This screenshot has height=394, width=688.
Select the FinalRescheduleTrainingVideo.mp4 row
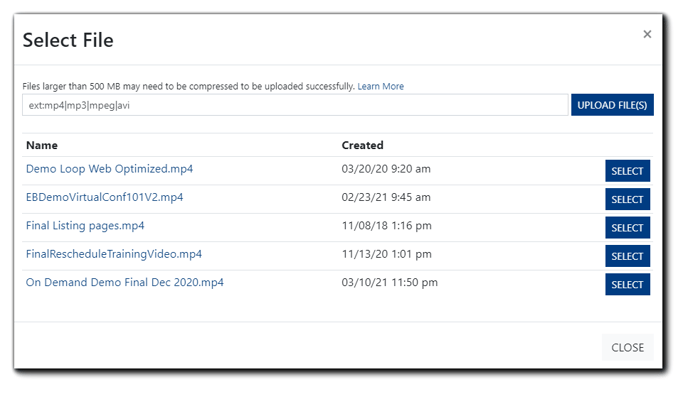[x=627, y=256]
